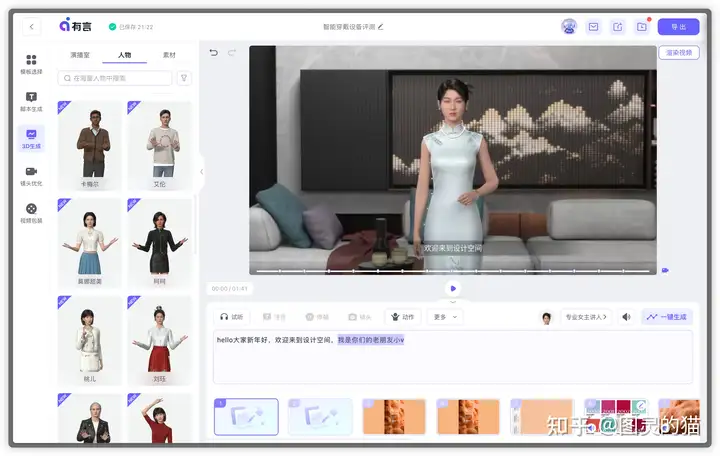Click the project title text in header
The image size is (720, 456).
click(x=349, y=27)
